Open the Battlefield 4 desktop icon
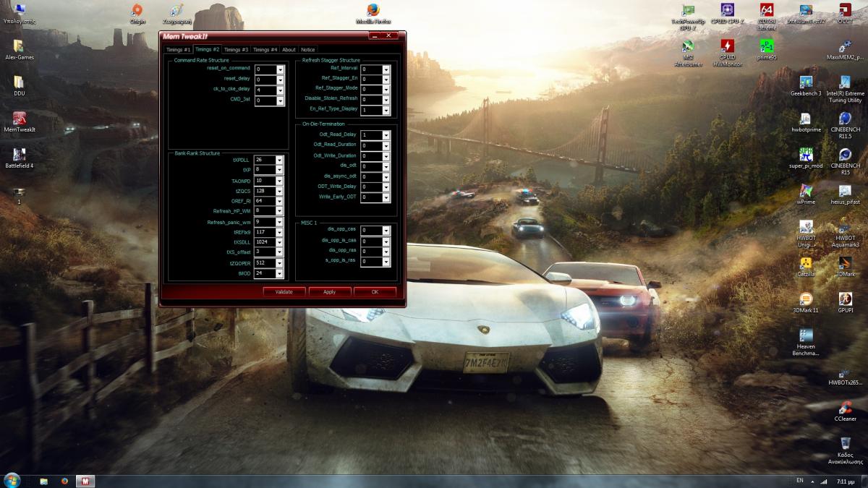The height and width of the screenshot is (488, 868). [x=20, y=158]
